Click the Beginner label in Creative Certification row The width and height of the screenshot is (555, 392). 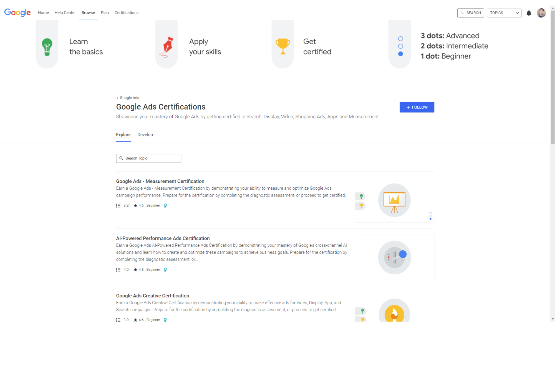coord(153,320)
